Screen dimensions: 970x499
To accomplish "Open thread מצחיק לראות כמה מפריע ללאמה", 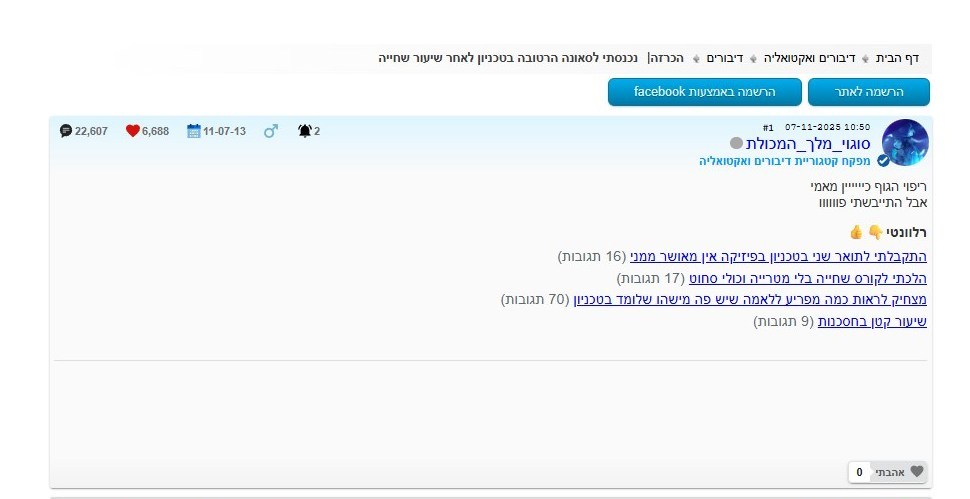I will (x=750, y=300).
